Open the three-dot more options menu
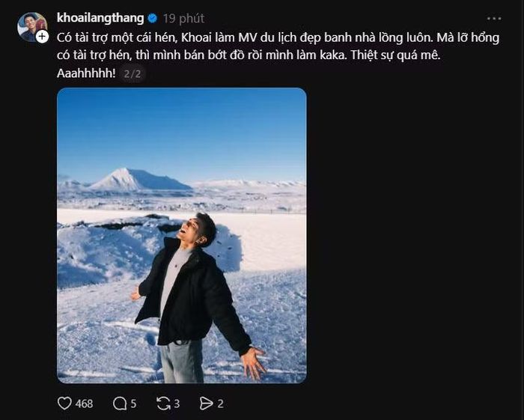The image size is (524, 420). coord(494,19)
